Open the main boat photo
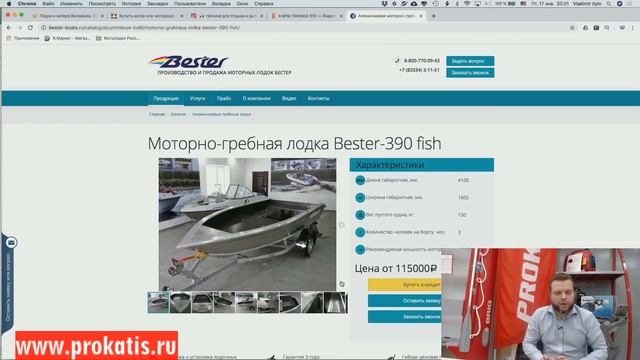The height and width of the screenshot is (360, 640). [247, 224]
